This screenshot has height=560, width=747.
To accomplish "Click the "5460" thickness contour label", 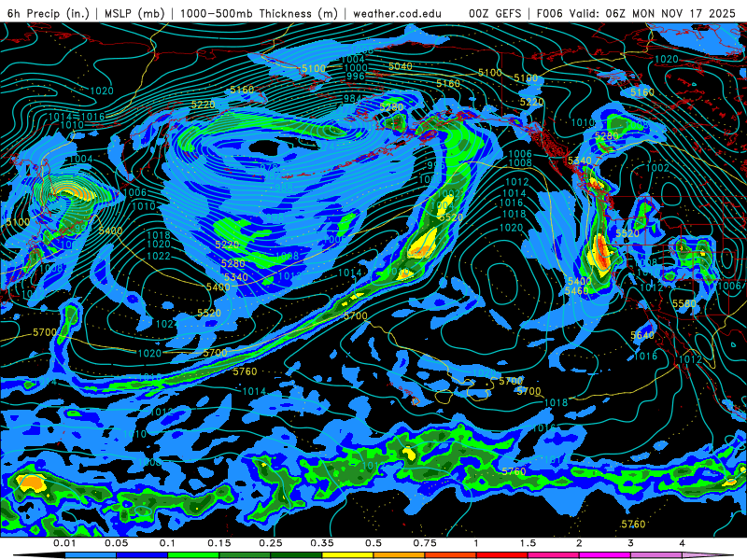I will pyautogui.click(x=577, y=290).
